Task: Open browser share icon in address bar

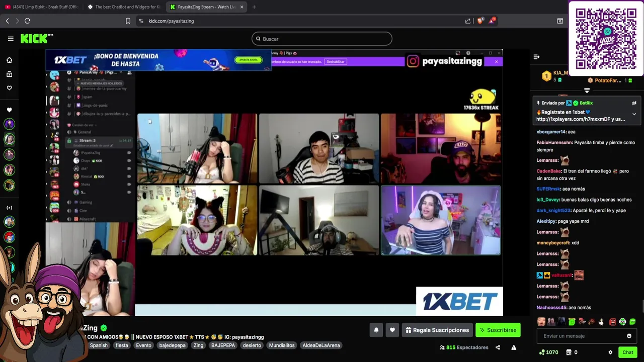Action: (x=468, y=21)
